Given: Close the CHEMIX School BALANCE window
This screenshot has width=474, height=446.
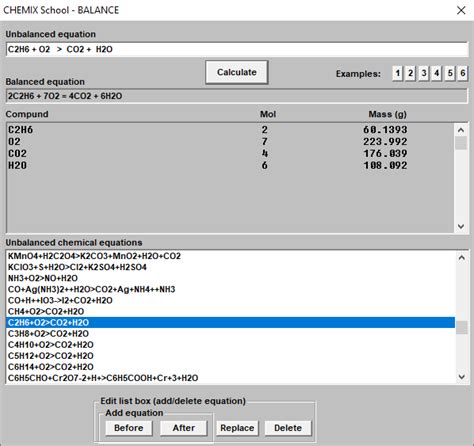Looking at the screenshot, I should (461, 10).
